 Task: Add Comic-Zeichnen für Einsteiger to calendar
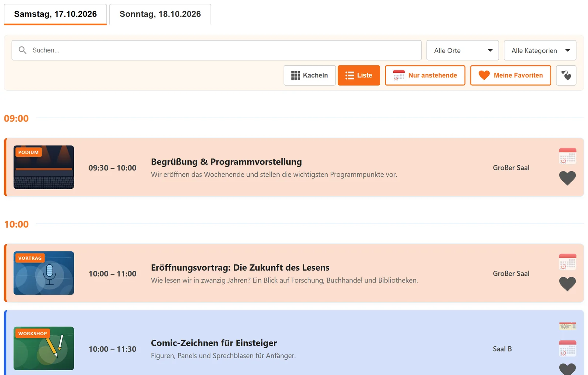pyautogui.click(x=567, y=349)
